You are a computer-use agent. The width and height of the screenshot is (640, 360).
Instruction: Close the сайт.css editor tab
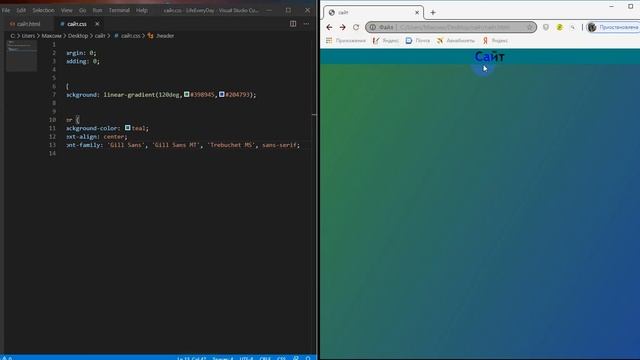[97, 24]
